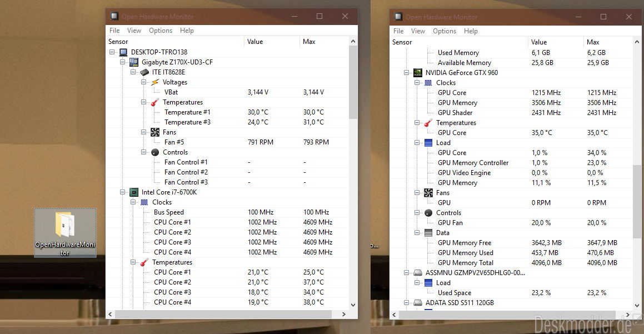Click the Intel Core i7-6700K processor icon
Image resolution: width=644 pixels, height=334 pixels.
pos(134,192)
